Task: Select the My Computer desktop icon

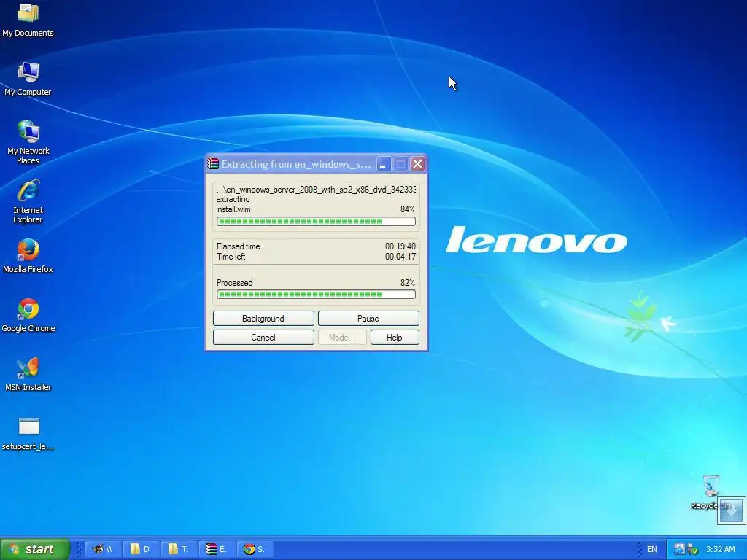Action: coord(28,79)
